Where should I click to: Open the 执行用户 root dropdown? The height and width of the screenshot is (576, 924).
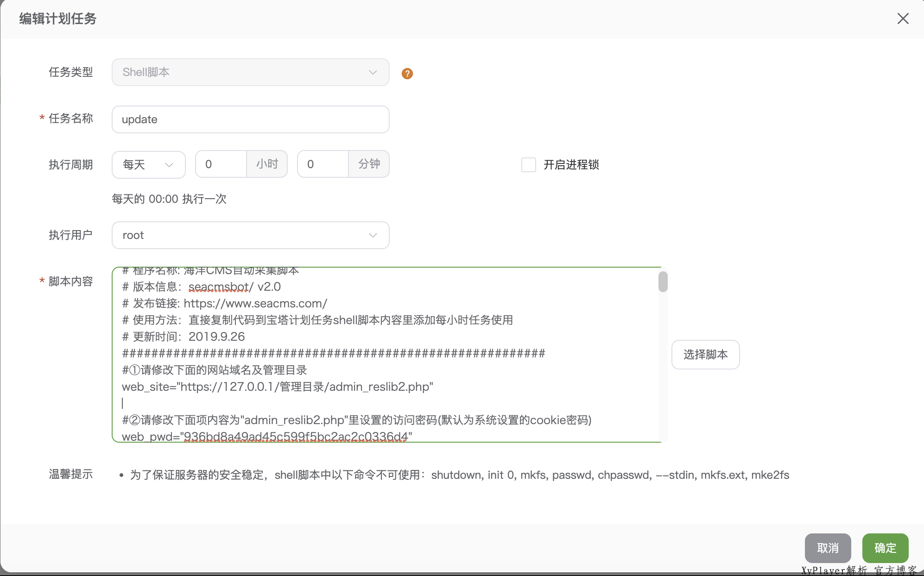pos(250,235)
